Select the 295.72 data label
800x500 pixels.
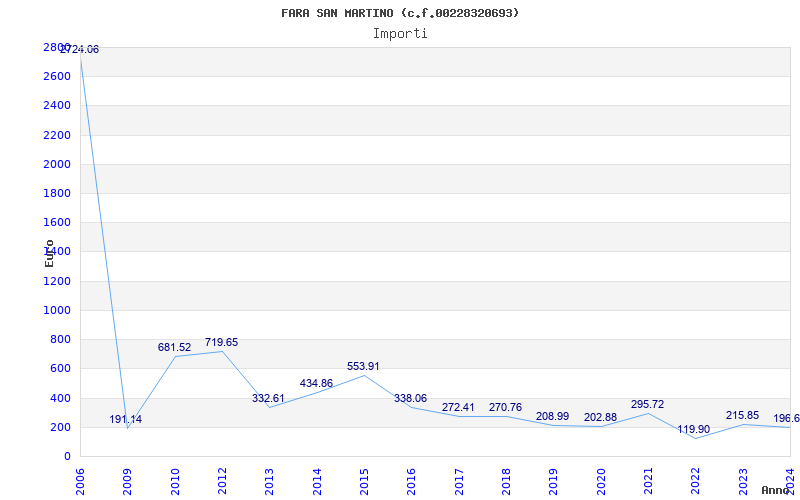coord(647,404)
